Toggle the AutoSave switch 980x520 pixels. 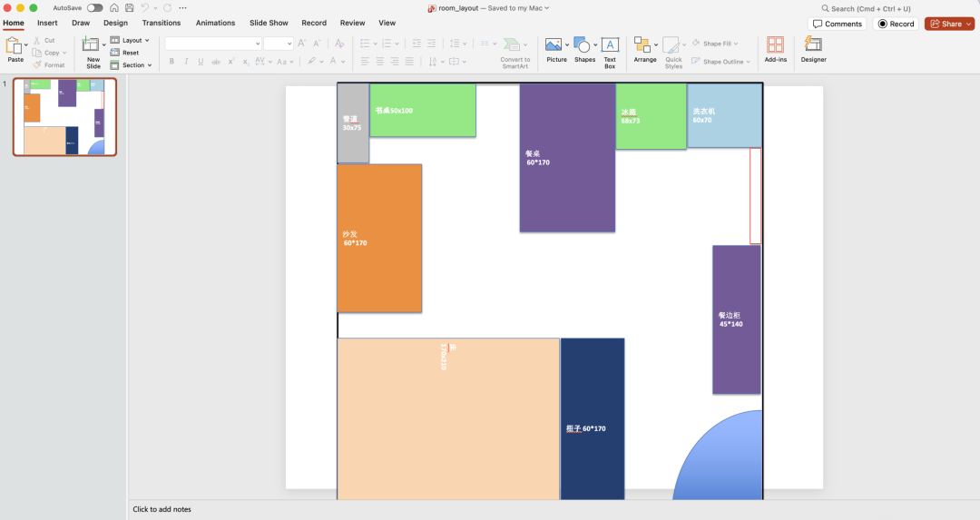[94, 7]
